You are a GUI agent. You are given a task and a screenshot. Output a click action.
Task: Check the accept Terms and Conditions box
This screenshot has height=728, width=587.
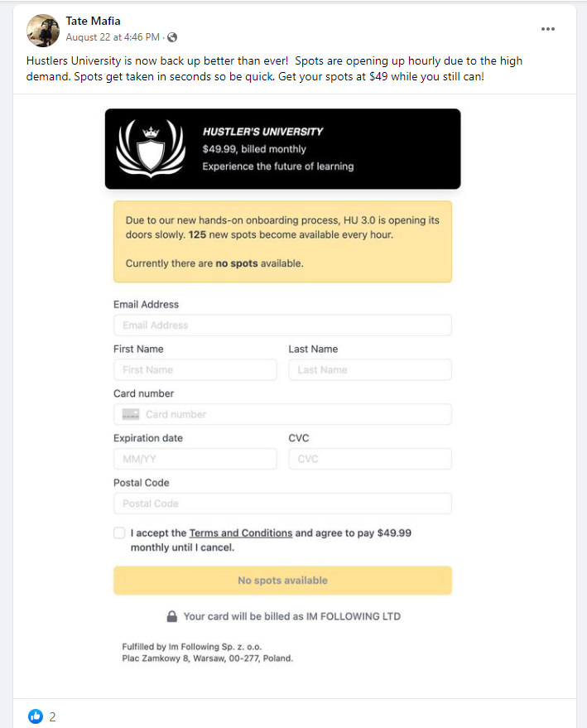[119, 533]
